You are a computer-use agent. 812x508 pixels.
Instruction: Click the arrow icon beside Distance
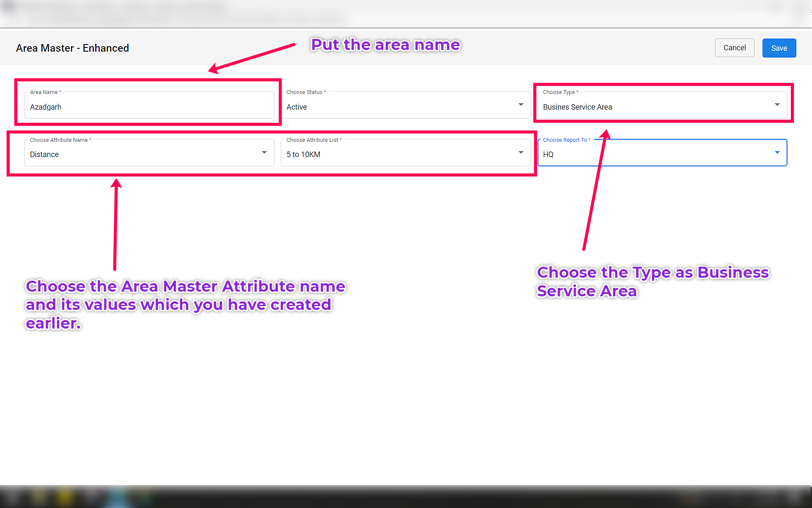[x=264, y=153]
